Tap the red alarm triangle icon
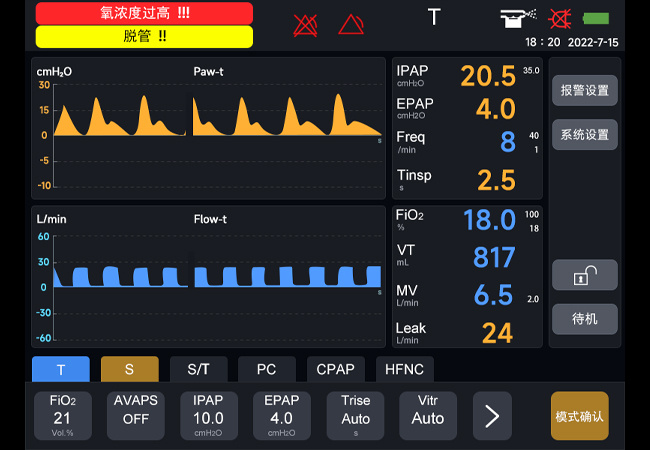650x450 pixels. click(x=350, y=24)
